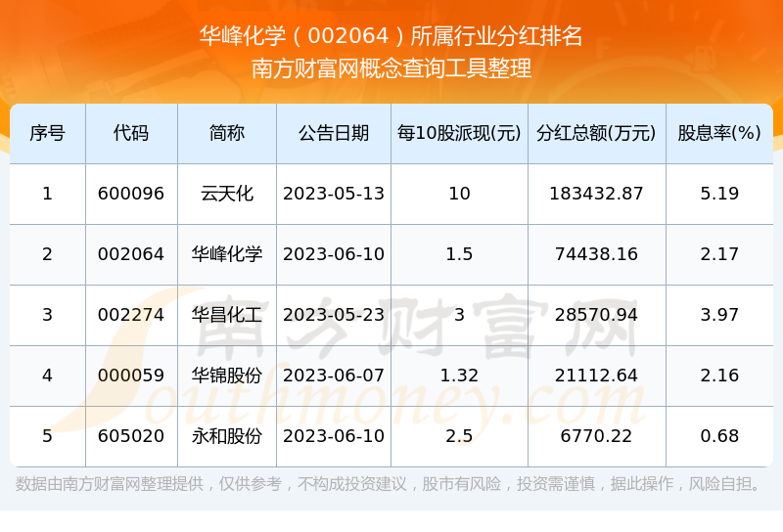Click 永和股份 row date 2023-06-10
Image resolution: width=783 pixels, height=532 pixels.
pyautogui.click(x=334, y=436)
